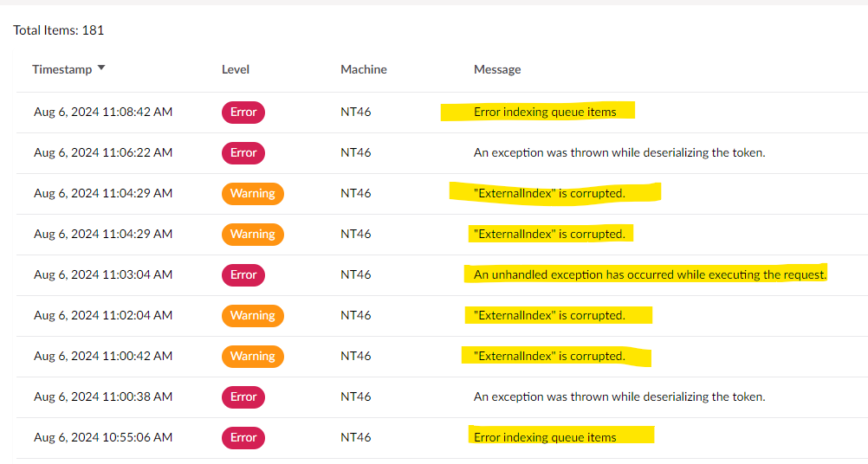The height and width of the screenshot is (464, 868).
Task: Click the Machine column header
Action: pos(363,69)
